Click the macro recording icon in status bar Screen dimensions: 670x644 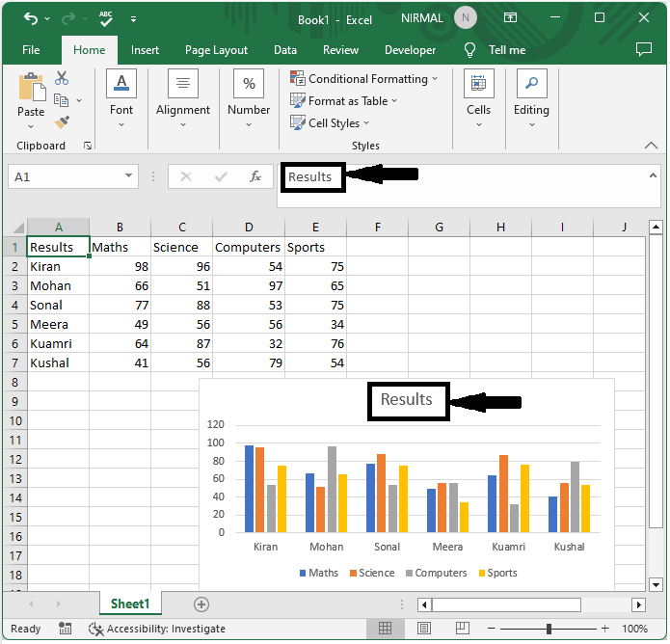click(x=66, y=629)
